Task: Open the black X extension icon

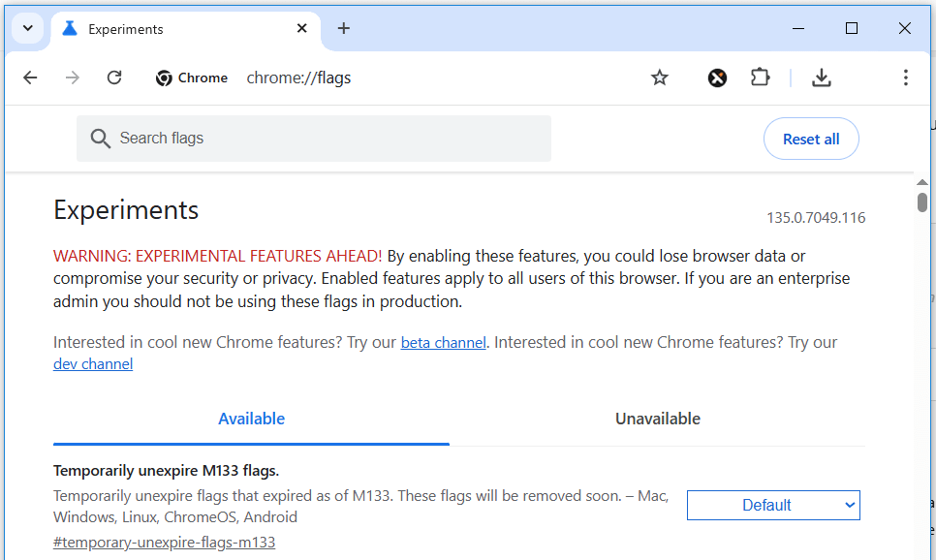Action: 717,78
